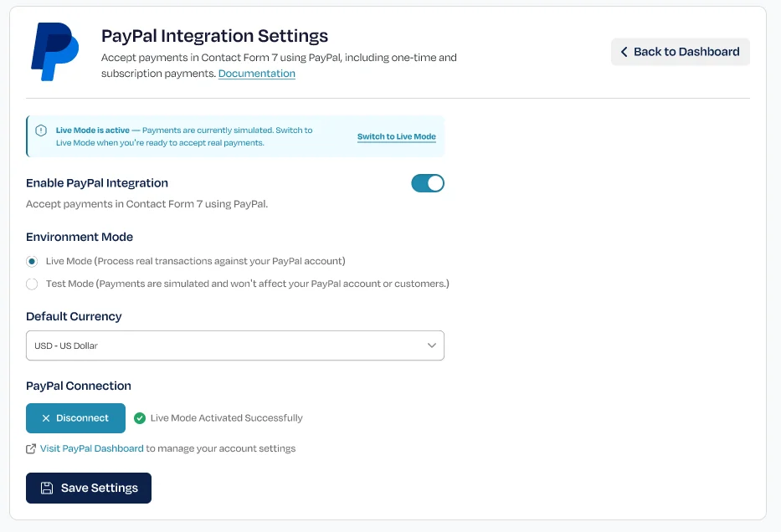The image size is (781, 532).
Task: Select the Live Mode radio button
Action: tap(32, 261)
